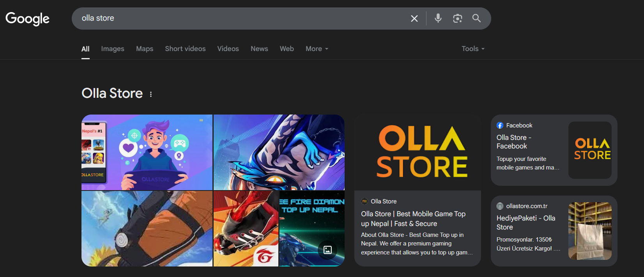Image resolution: width=644 pixels, height=277 pixels.
Task: Open 'HediyePaketi - Olla Store' link
Action: point(526,222)
